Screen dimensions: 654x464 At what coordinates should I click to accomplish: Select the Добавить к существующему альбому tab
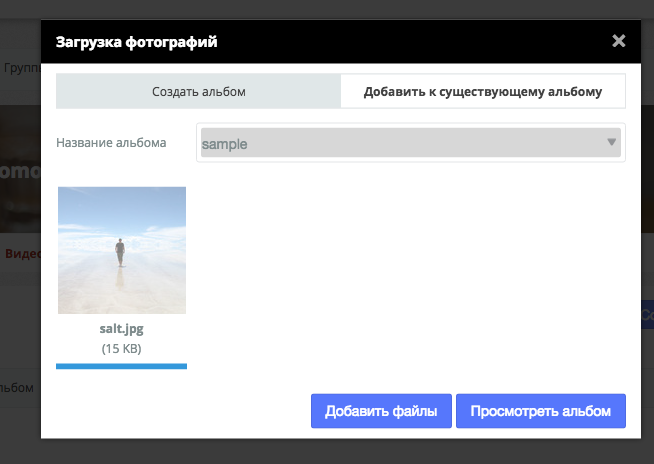coord(483,91)
